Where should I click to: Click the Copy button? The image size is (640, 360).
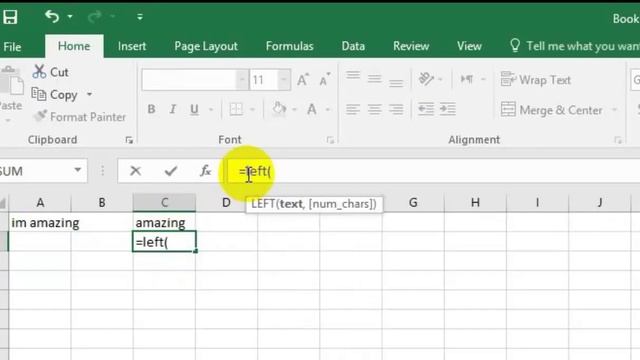[55, 95]
